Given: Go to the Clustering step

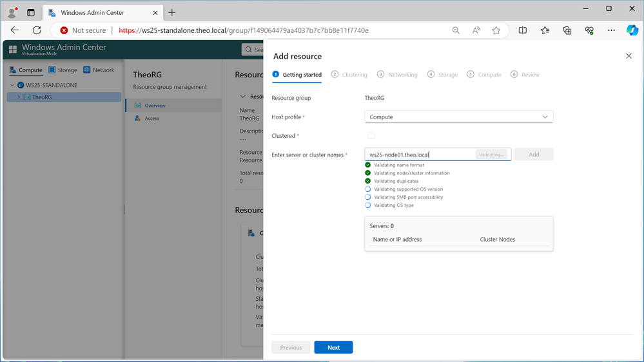Looking at the screenshot, I should pos(349,75).
